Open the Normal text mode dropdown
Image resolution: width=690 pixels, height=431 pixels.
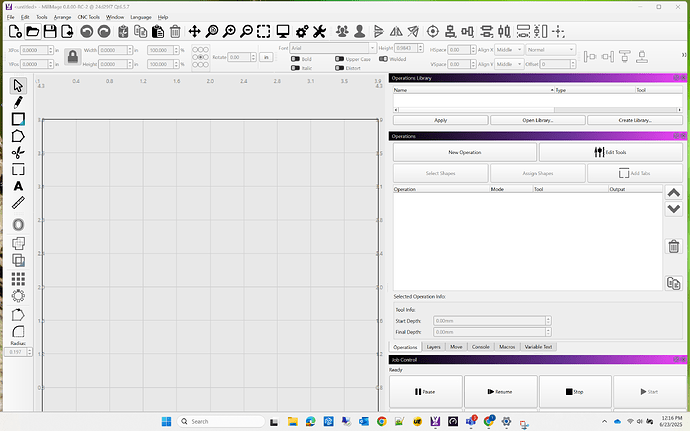click(551, 50)
